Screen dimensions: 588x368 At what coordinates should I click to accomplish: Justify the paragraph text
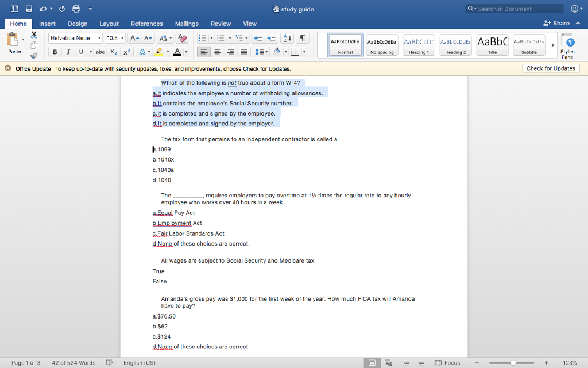pyautogui.click(x=243, y=52)
